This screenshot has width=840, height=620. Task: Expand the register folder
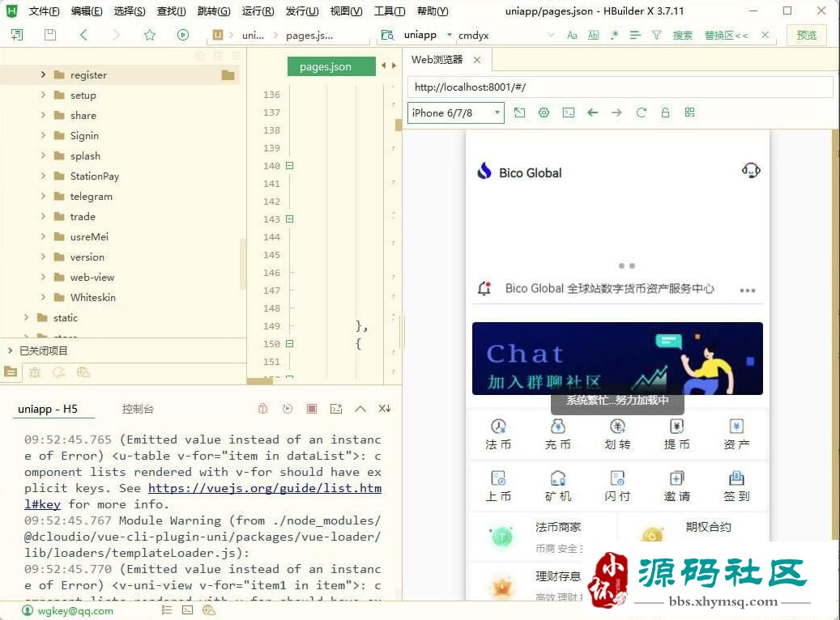pyautogui.click(x=43, y=74)
